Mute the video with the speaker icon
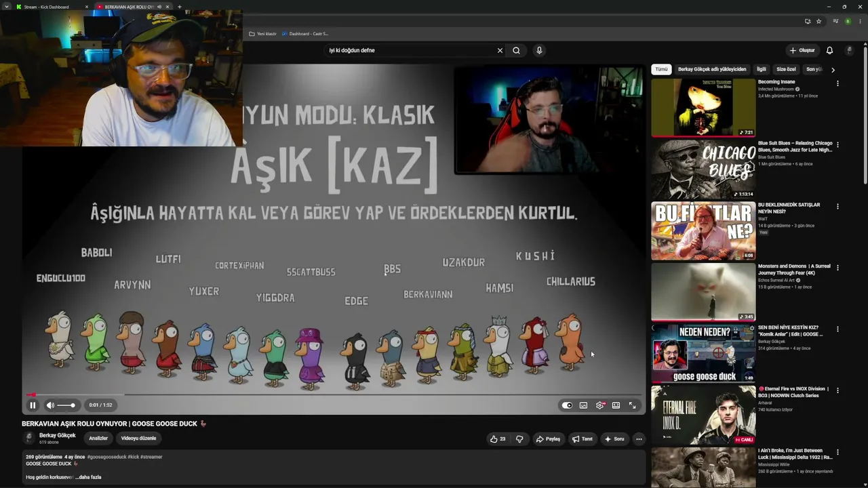The image size is (868, 488). click(50, 405)
